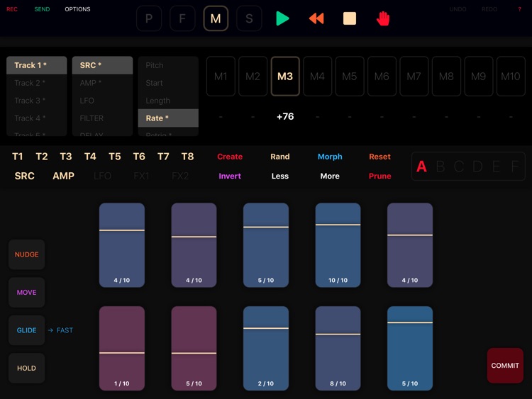Select Track 2 in the track list

coord(37,83)
